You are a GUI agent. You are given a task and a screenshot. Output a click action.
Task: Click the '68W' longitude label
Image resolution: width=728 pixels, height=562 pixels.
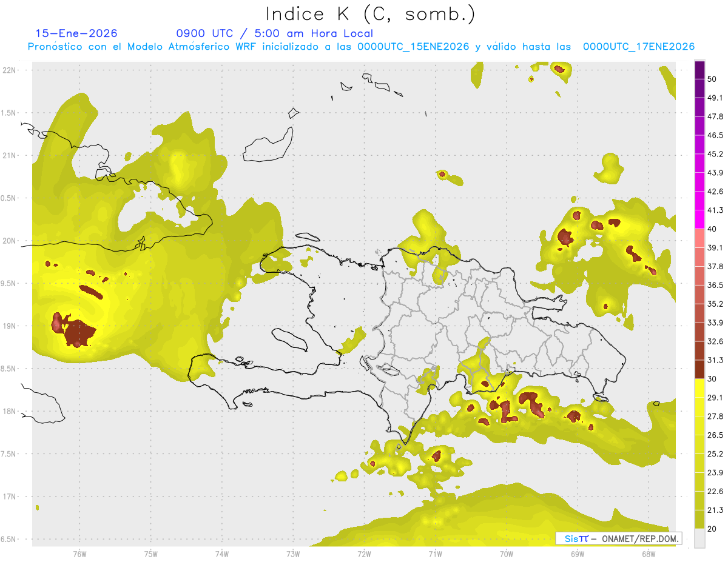tap(649, 554)
